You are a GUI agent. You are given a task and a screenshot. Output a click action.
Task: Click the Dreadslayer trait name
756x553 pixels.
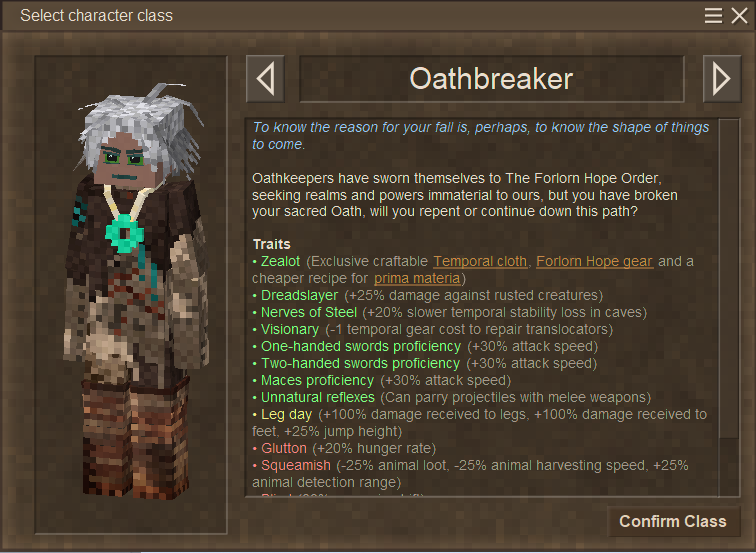click(x=299, y=295)
